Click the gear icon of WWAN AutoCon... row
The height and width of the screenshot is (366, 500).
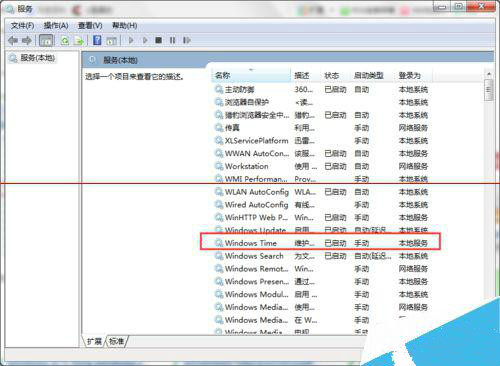tap(219, 153)
